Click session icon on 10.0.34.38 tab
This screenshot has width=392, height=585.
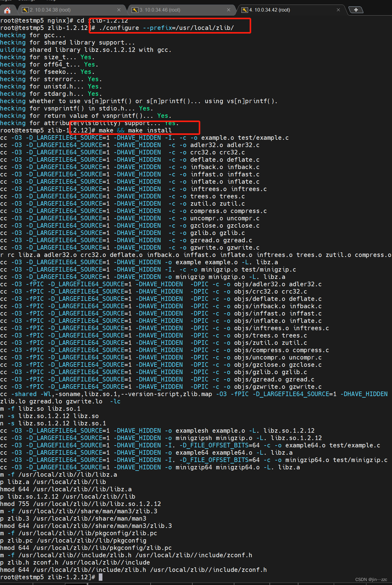(x=25, y=10)
